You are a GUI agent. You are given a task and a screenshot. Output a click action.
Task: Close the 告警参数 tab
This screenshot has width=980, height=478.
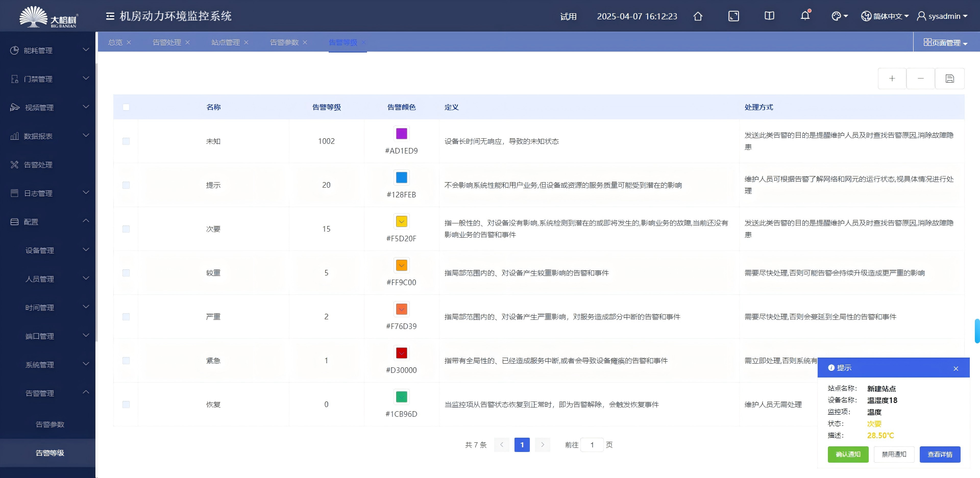coord(305,42)
